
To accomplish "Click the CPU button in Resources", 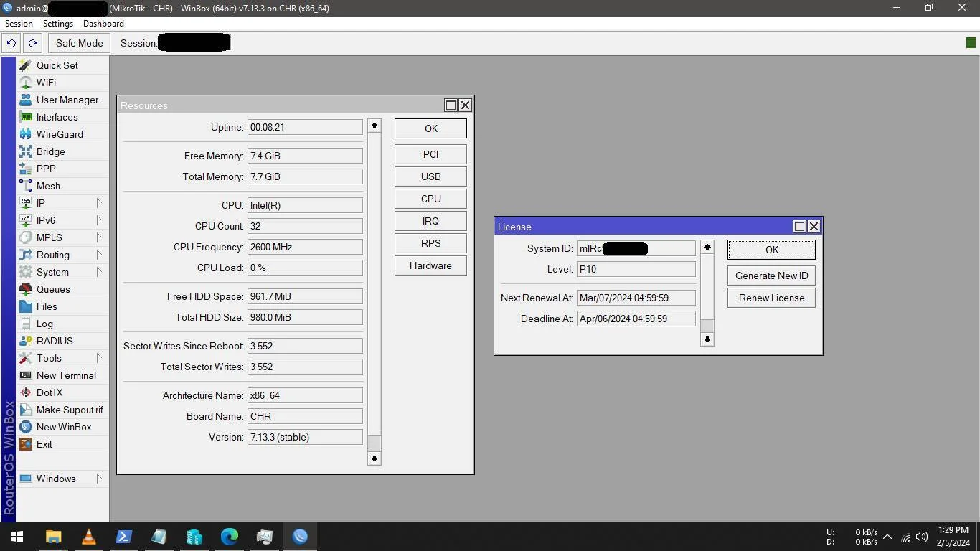I will click(430, 199).
